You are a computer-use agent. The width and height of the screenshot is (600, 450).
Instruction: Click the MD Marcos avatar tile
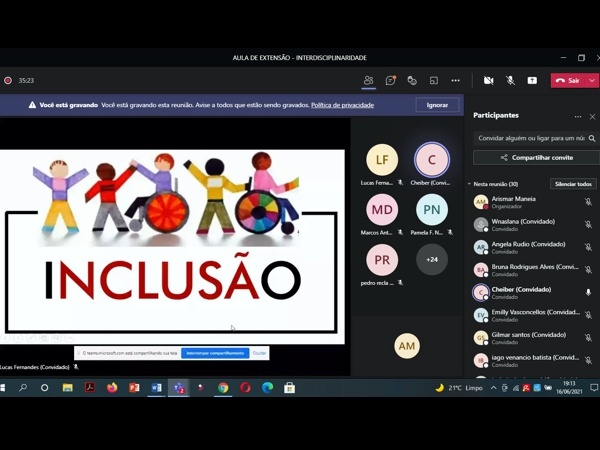(382, 209)
